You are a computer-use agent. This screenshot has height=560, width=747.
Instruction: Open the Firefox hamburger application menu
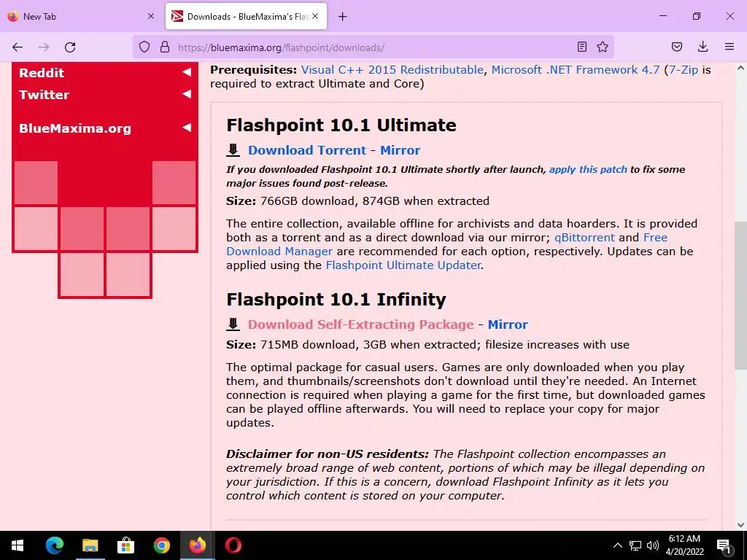(729, 47)
